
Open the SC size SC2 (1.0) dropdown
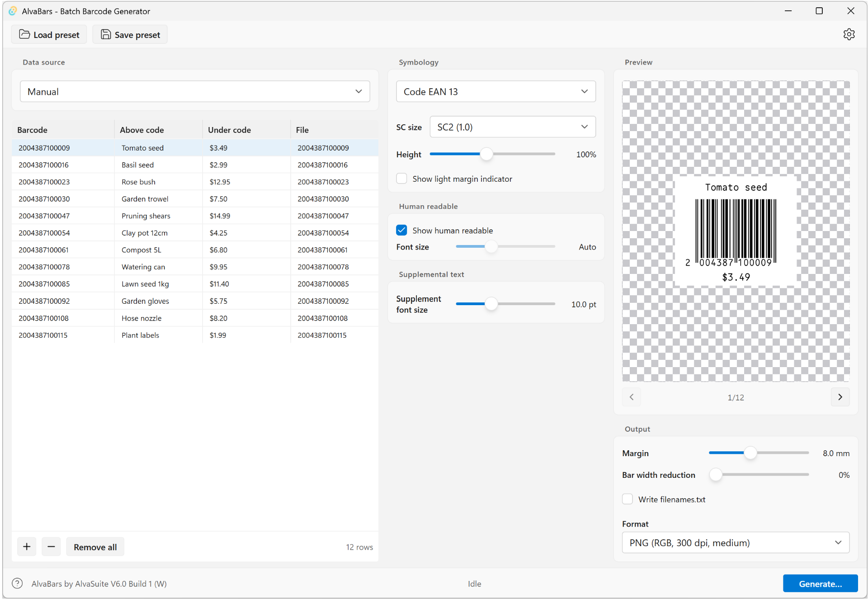(x=513, y=127)
